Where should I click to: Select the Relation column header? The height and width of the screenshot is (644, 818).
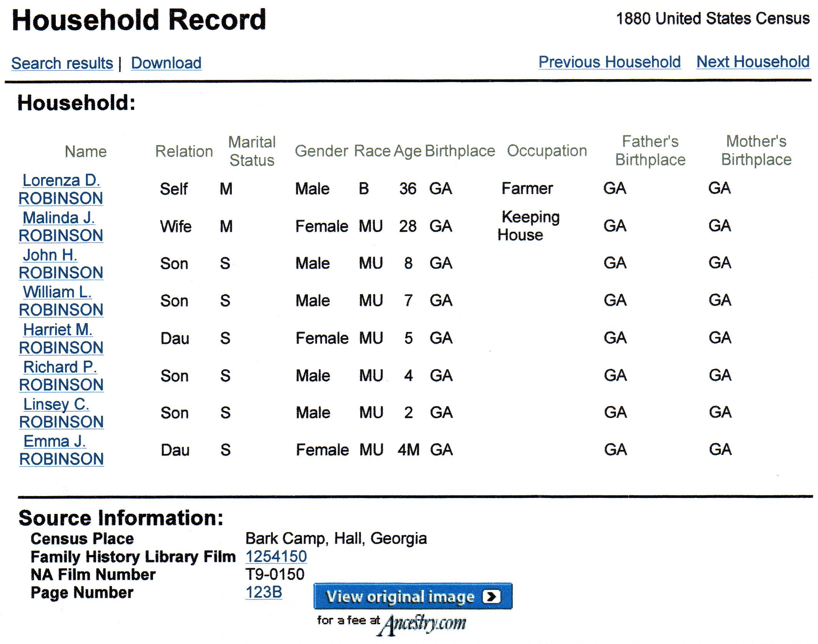click(184, 151)
